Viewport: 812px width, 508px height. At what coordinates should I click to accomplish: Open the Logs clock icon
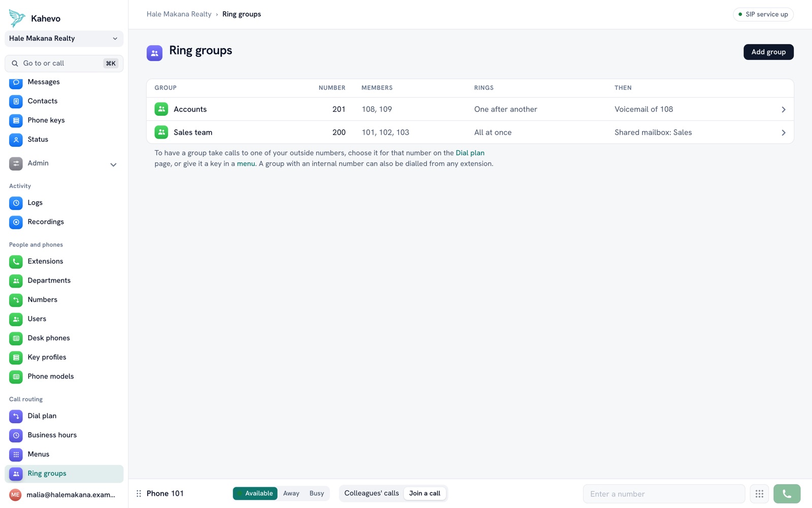(x=16, y=203)
